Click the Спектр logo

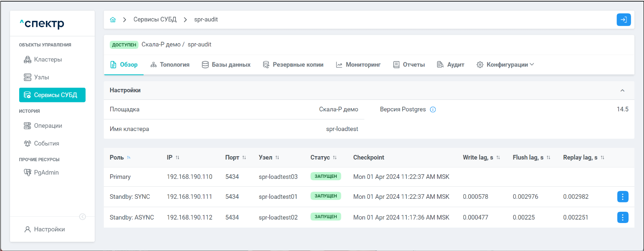[42, 24]
